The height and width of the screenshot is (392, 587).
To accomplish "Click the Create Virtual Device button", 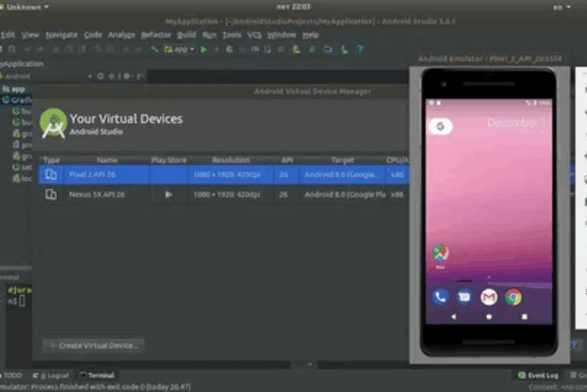I will (93, 345).
